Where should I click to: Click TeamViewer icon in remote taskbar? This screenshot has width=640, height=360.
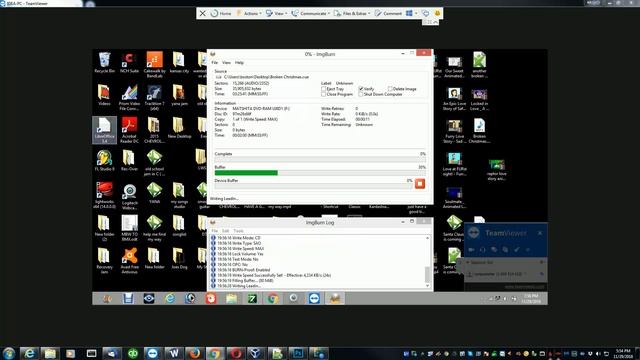coord(314,298)
